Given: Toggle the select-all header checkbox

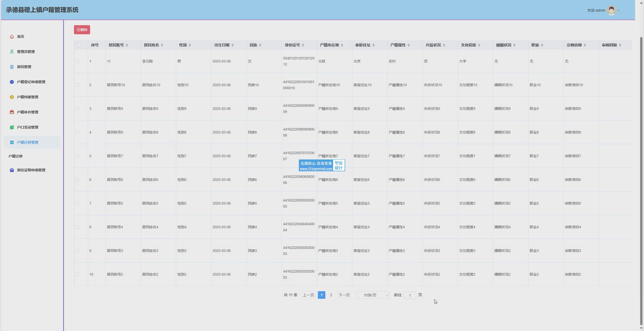Looking at the screenshot, I should pos(79,45).
